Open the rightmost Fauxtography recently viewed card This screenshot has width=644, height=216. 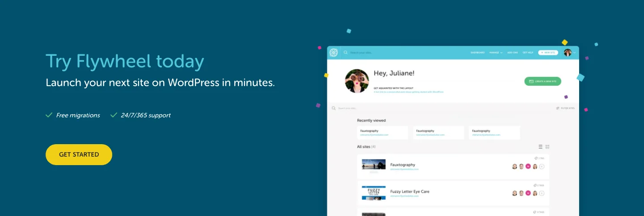coord(495,133)
